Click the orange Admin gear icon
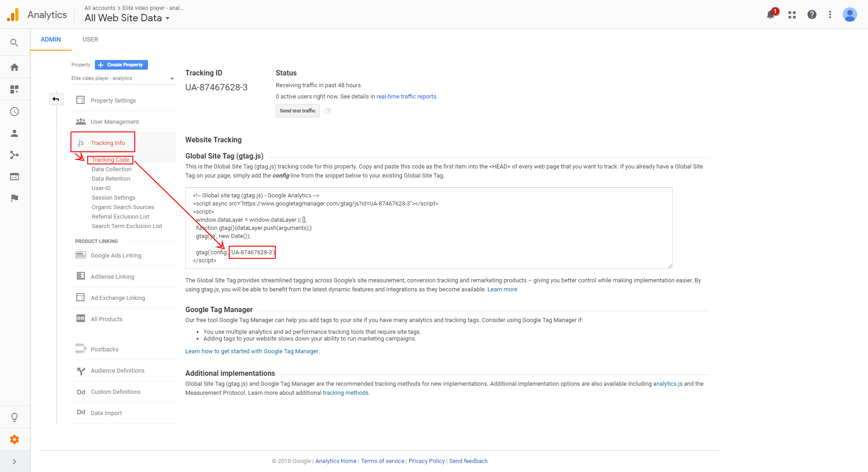 pos(14,439)
